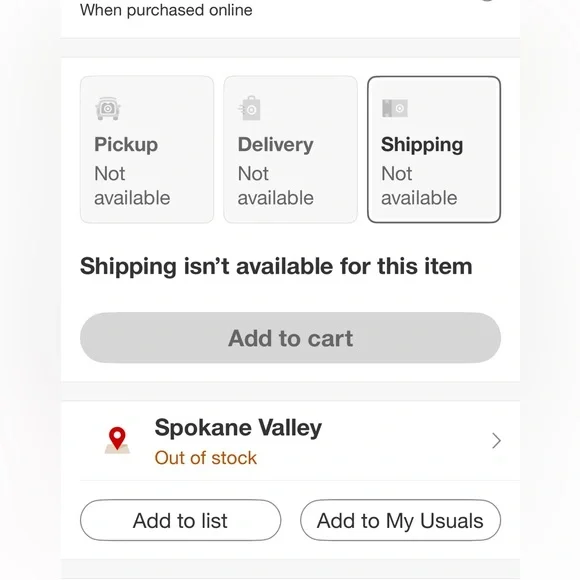
Task: Click "Not available" text under Pickup
Action: 132,186
